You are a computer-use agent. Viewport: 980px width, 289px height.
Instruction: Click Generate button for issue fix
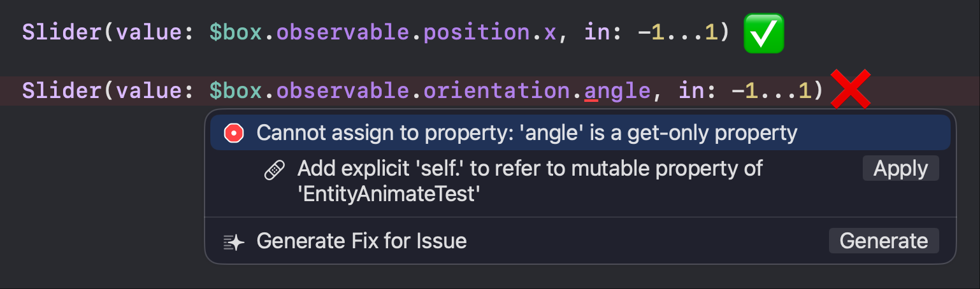coord(884,241)
